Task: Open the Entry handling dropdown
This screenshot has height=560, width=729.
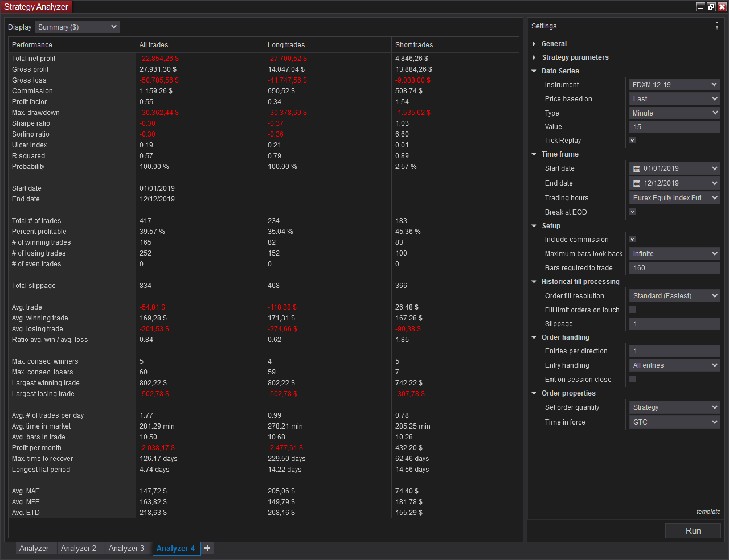Action: coord(675,365)
